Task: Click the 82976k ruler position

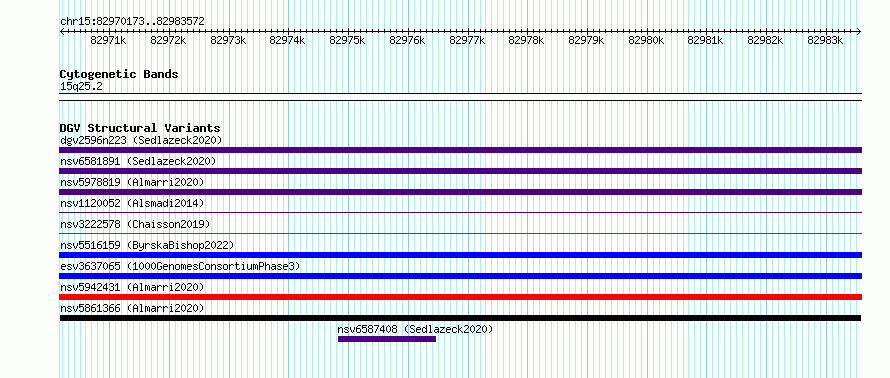Action: click(x=407, y=40)
